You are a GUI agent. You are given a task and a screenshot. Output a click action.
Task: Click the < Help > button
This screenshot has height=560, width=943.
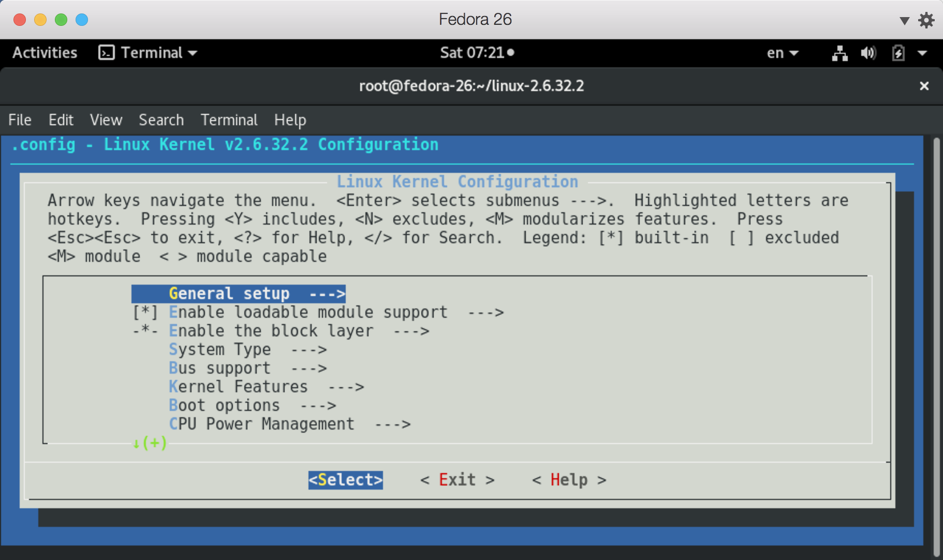[569, 480]
